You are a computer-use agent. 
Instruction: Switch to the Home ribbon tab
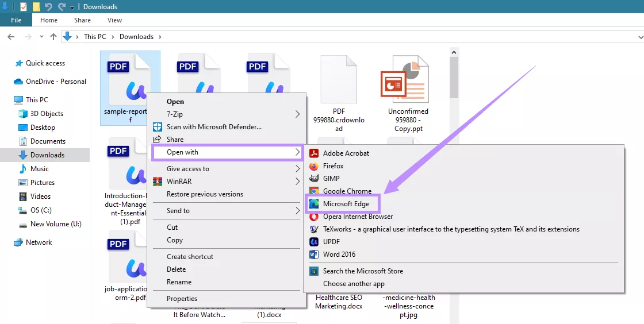[49, 20]
